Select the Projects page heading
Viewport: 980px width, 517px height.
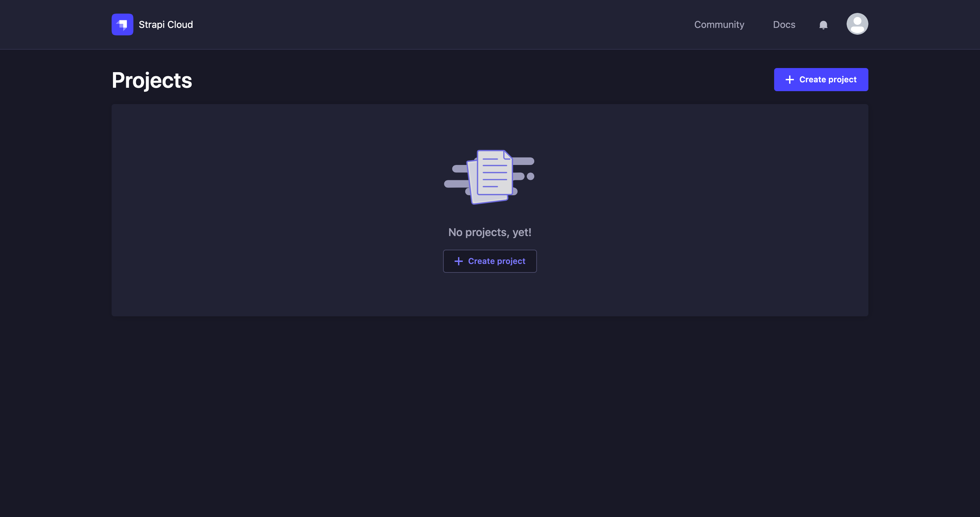pyautogui.click(x=152, y=80)
